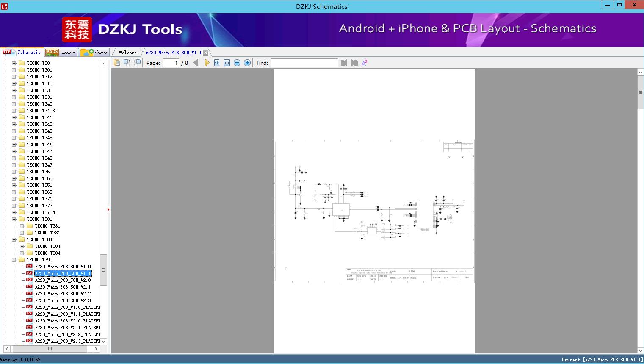Select the TECNO T347 folder

(x=39, y=151)
